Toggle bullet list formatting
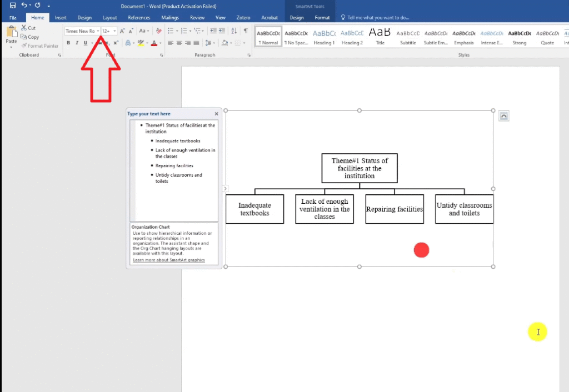569x392 pixels. (x=170, y=31)
